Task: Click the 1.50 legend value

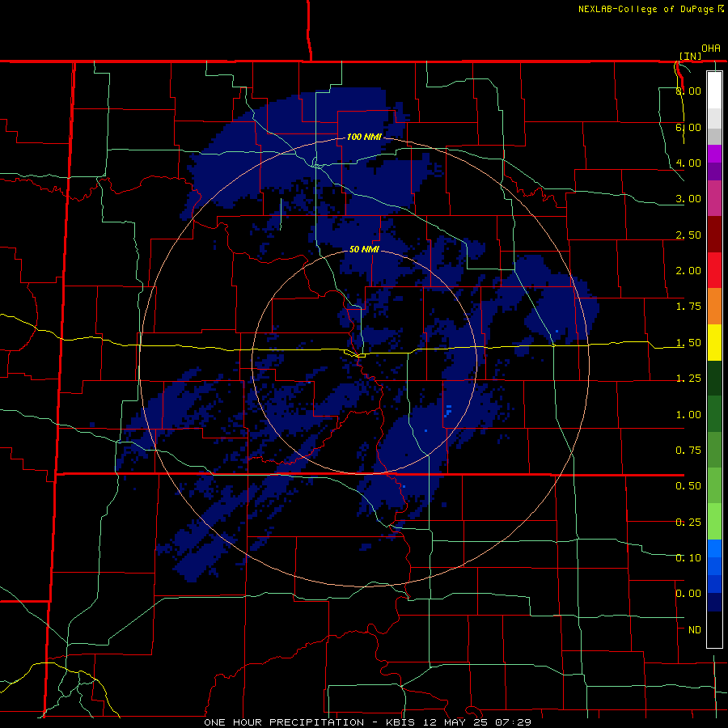Action: coord(688,343)
